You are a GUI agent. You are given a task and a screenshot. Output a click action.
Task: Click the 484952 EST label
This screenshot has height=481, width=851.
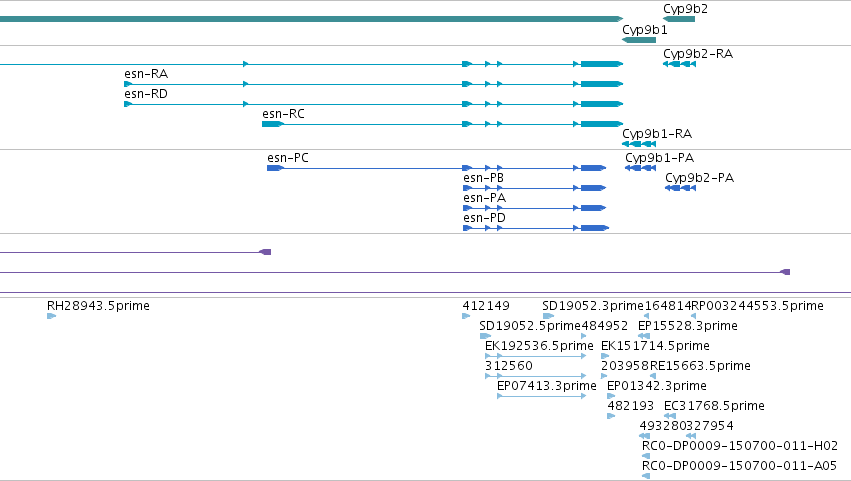click(605, 326)
